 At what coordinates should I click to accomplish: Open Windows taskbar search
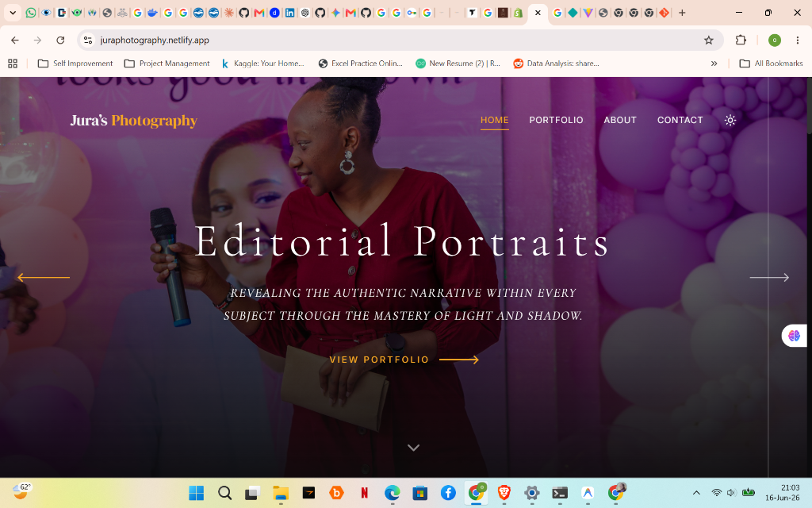click(224, 493)
